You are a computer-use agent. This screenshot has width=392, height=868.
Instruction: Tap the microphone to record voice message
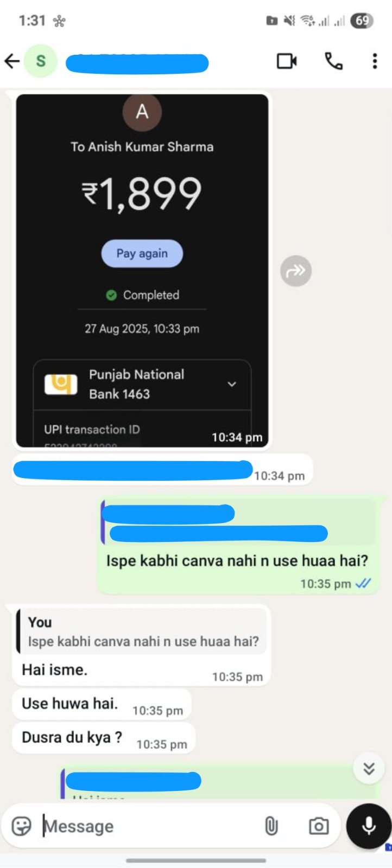coord(369,826)
